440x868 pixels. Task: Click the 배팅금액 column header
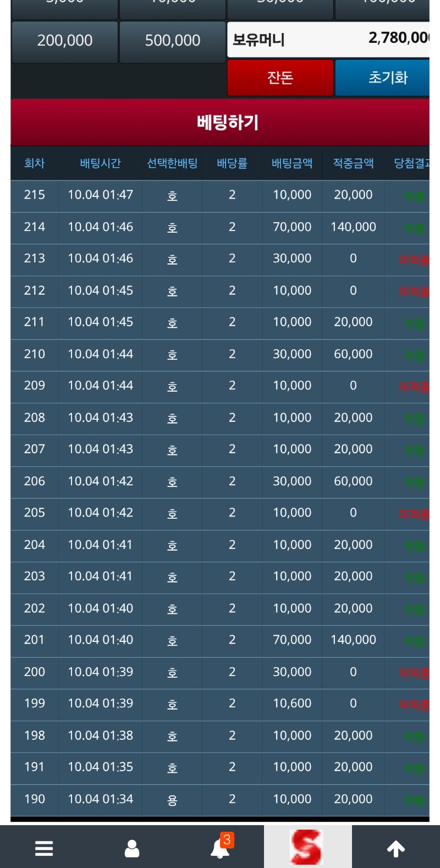(292, 163)
